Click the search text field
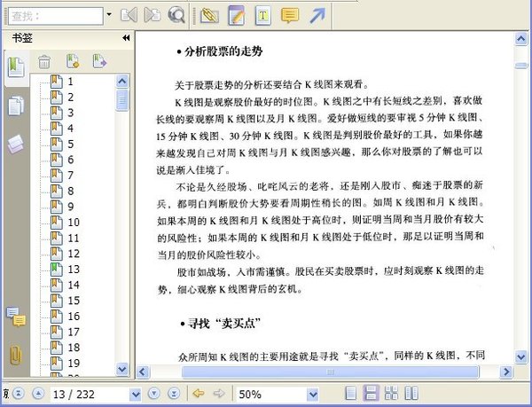The image size is (532, 407). point(56,16)
